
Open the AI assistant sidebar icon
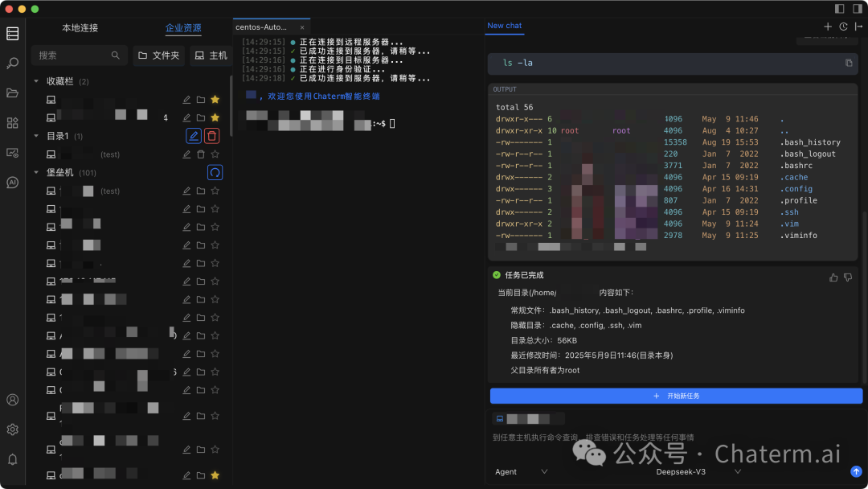click(x=13, y=183)
